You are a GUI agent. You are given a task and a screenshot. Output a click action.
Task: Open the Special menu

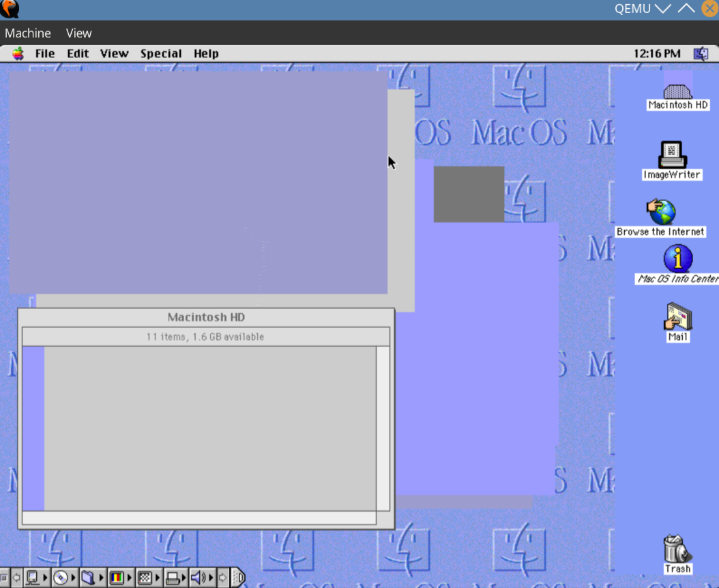pyautogui.click(x=161, y=53)
